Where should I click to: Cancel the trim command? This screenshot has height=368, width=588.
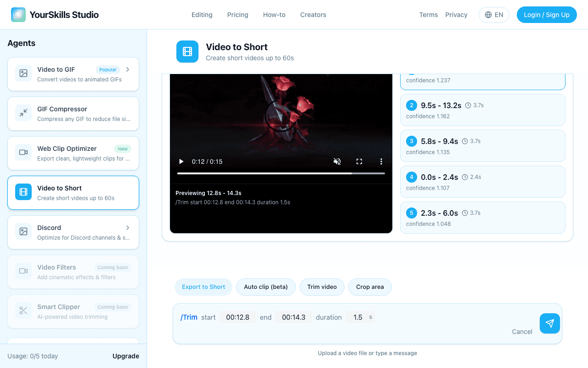coord(522,332)
